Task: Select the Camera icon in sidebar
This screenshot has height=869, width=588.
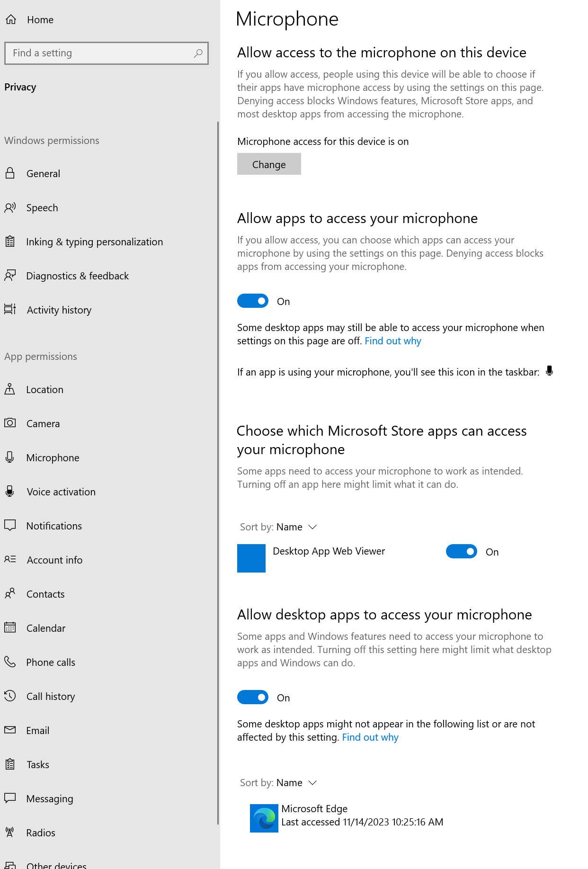Action: 10,423
